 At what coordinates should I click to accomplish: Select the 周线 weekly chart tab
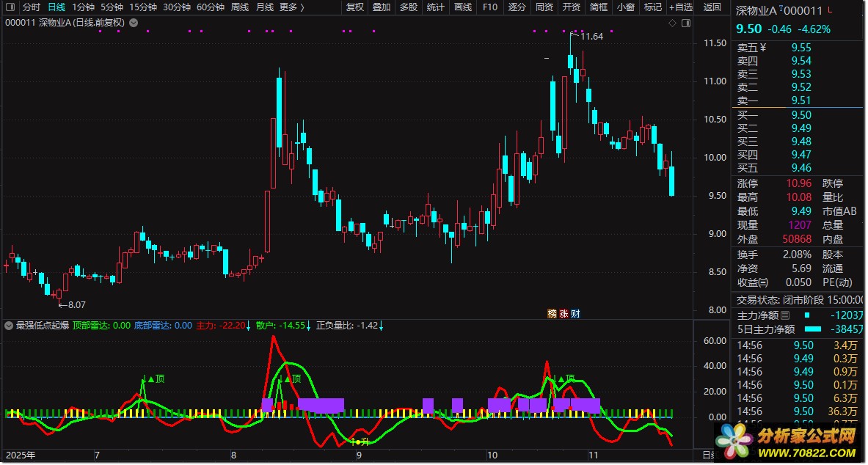click(240, 7)
